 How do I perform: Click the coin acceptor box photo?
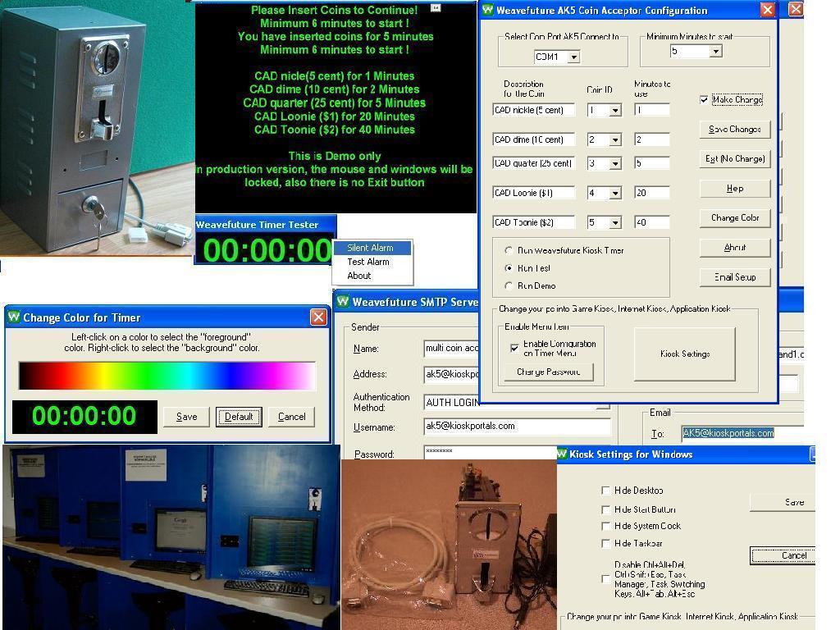tap(98, 129)
